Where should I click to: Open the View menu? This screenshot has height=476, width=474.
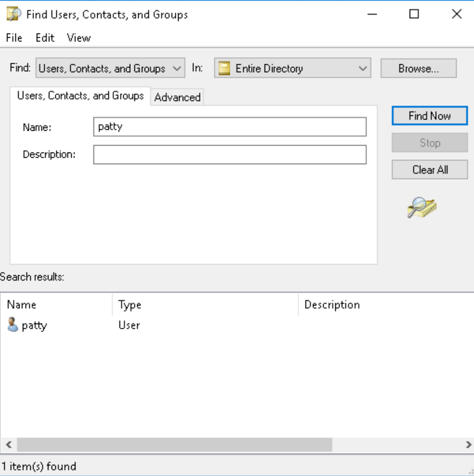(79, 38)
